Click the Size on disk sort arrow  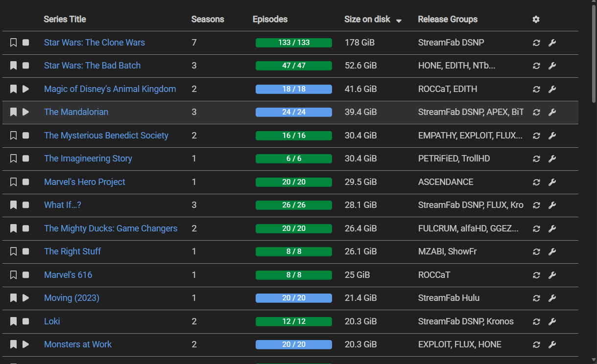(x=399, y=21)
